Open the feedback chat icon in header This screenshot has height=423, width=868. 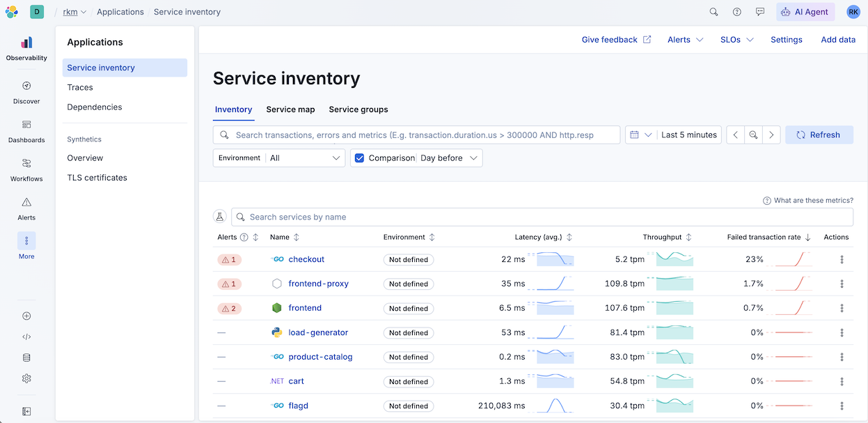[760, 12]
